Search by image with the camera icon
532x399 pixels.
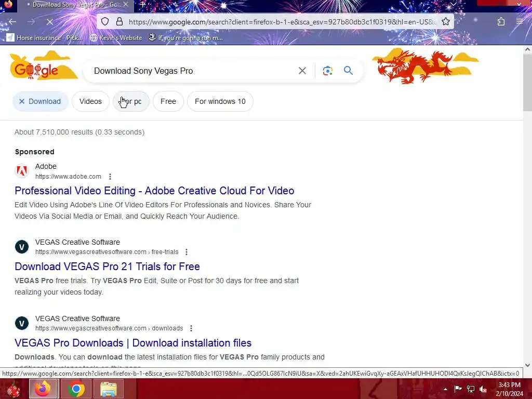[327, 71]
